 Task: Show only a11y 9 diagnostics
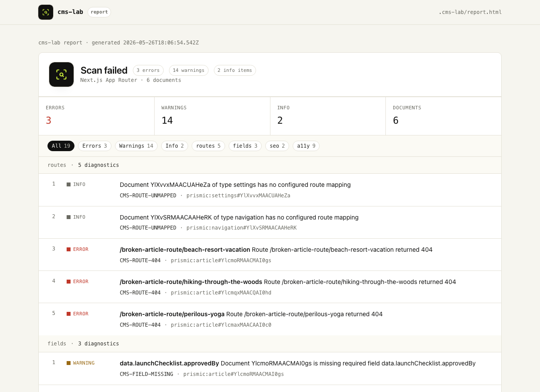coord(306,146)
